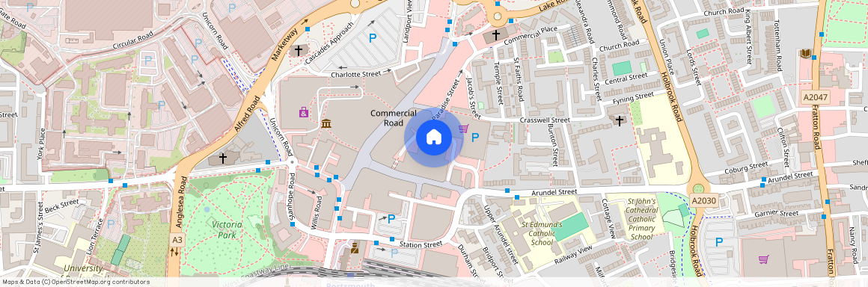The width and height of the screenshot is (868, 287).
Task: Click church cross beside Cascades Approach
Action: 299,50
